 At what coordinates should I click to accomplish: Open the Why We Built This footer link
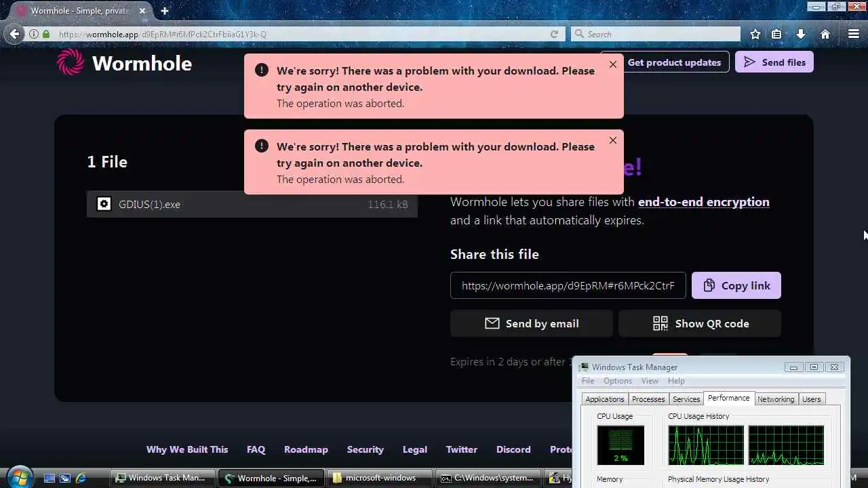[x=187, y=449]
